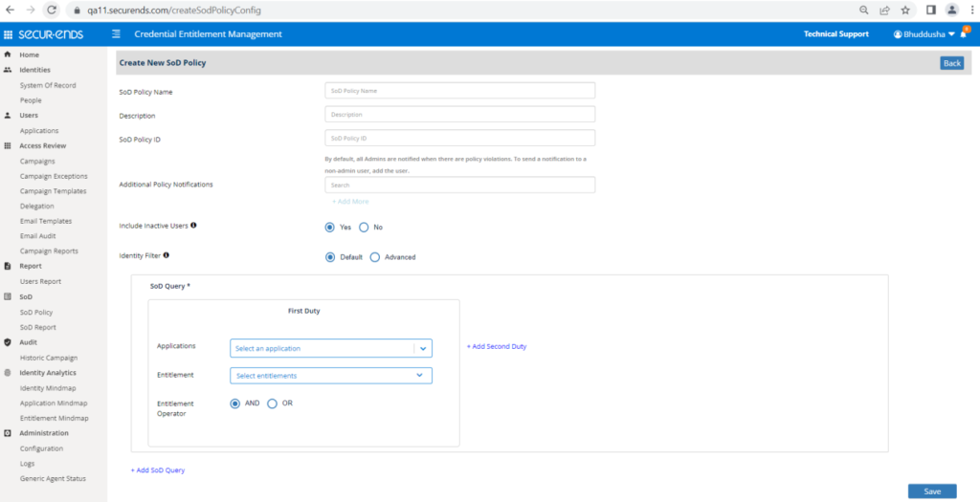
Task: Choose the Default identity filter
Action: pos(330,257)
